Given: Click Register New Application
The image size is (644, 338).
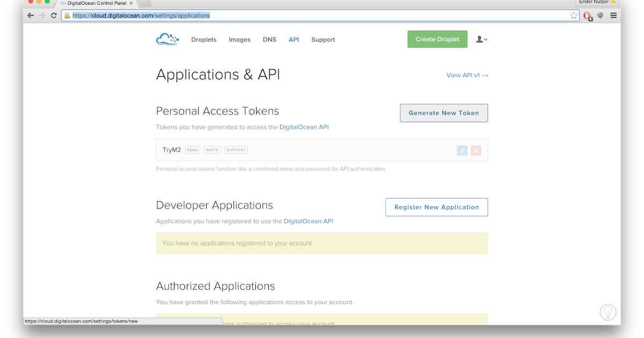Looking at the screenshot, I should (x=436, y=207).
